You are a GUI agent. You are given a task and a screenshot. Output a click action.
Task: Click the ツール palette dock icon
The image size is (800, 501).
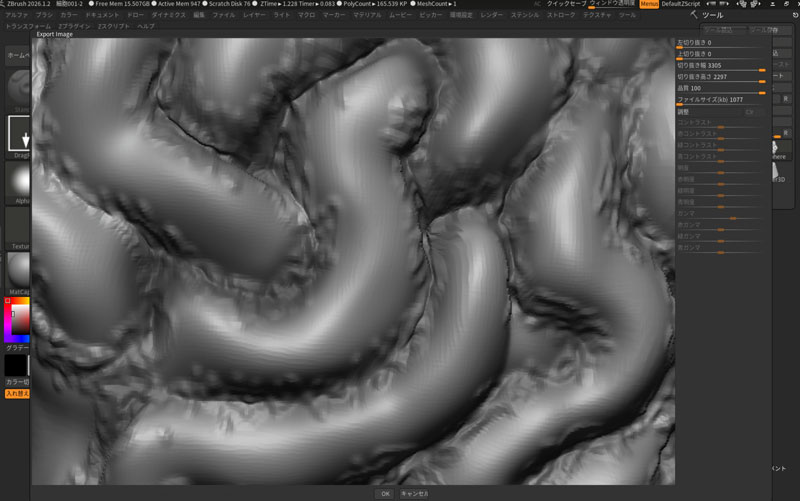click(x=795, y=15)
